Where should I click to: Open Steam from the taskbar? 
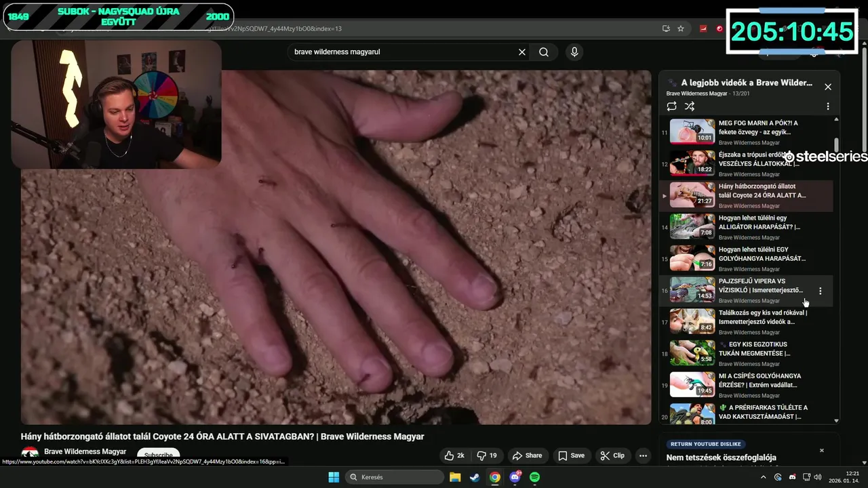pyautogui.click(x=475, y=477)
